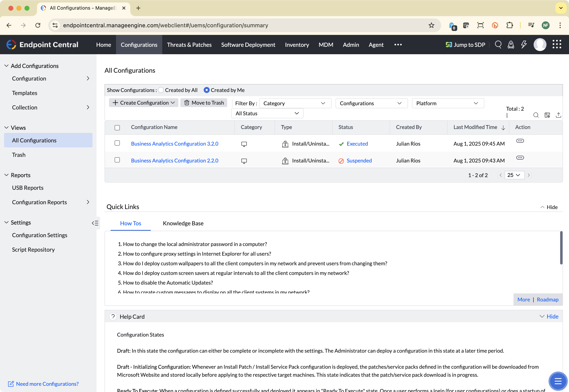Open the column chooser icon above table
The image size is (569, 392).
pos(547,115)
